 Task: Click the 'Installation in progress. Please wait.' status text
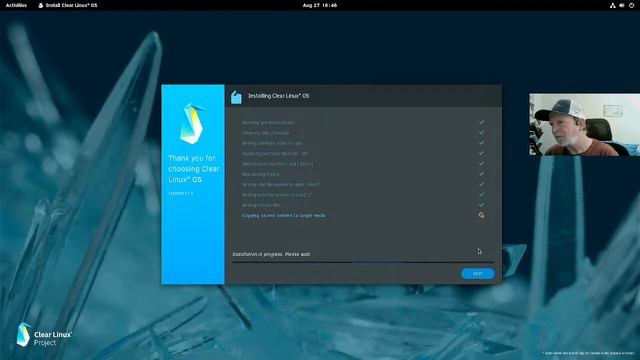[x=271, y=254]
